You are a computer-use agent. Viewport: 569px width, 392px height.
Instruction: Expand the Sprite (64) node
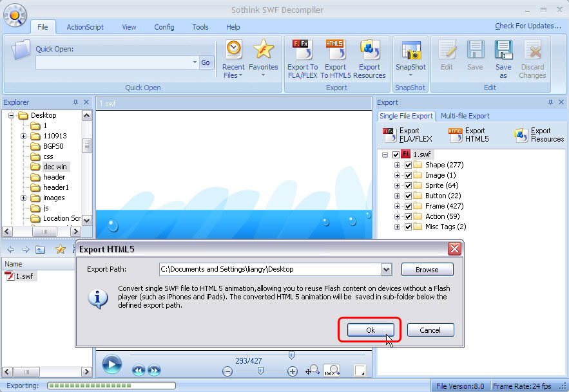pos(397,185)
